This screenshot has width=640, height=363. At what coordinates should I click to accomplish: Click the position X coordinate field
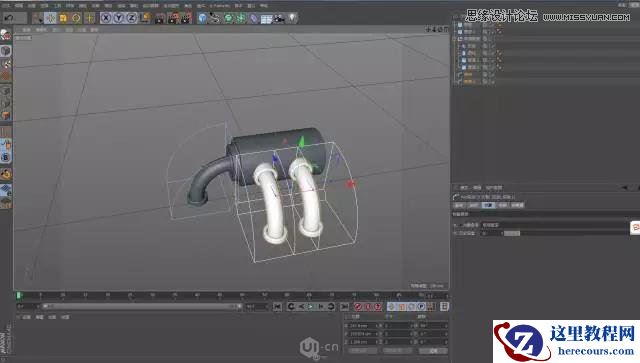[x=362, y=326]
